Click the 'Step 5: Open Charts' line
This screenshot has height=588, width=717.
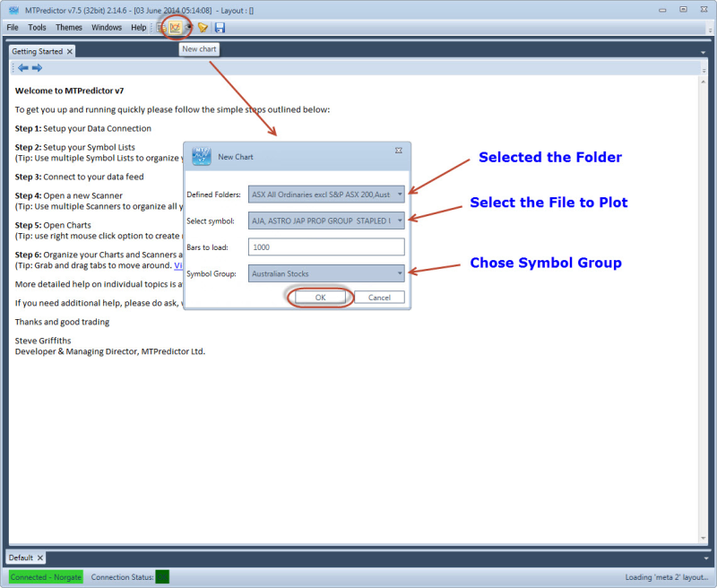(53, 225)
